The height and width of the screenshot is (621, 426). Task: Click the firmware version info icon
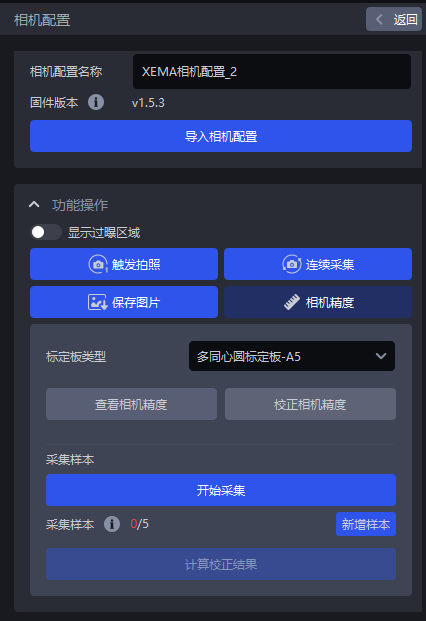(96, 102)
